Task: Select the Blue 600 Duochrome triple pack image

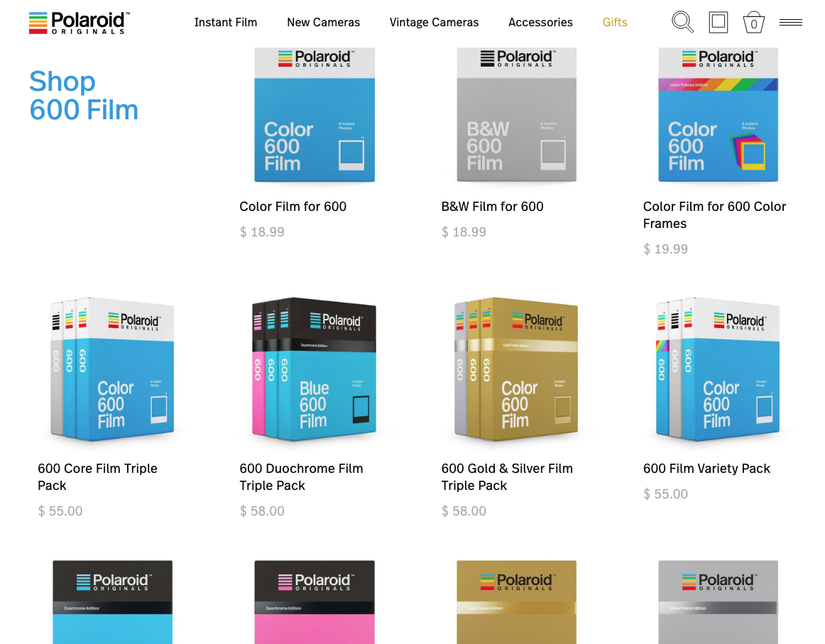Action: tap(314, 370)
